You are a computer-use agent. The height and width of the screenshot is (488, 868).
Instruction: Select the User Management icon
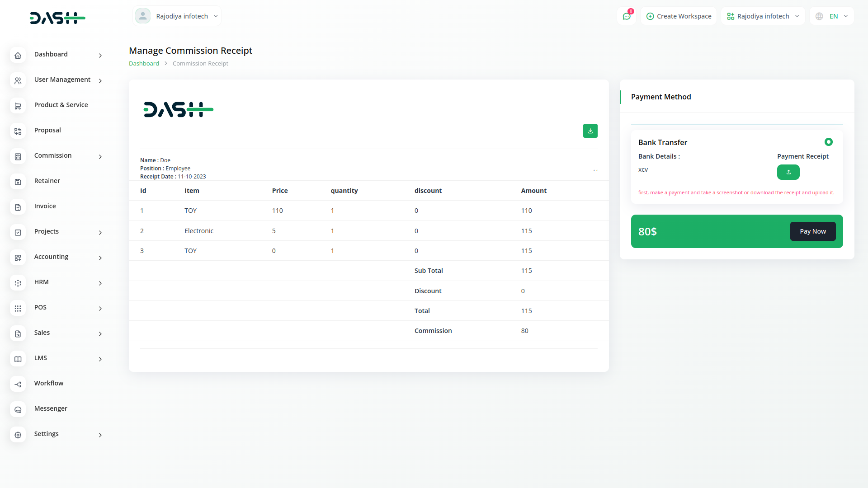tap(18, 81)
